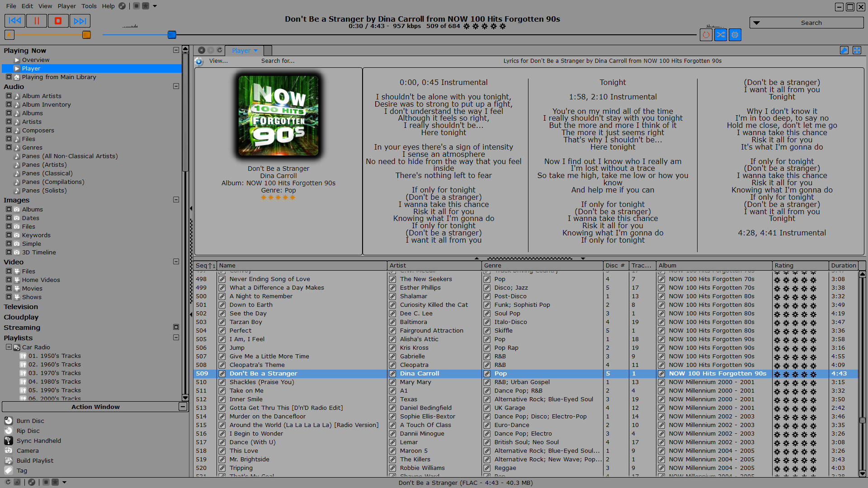The width and height of the screenshot is (868, 488).
Task: Select the Tools menu item
Action: [89, 5]
